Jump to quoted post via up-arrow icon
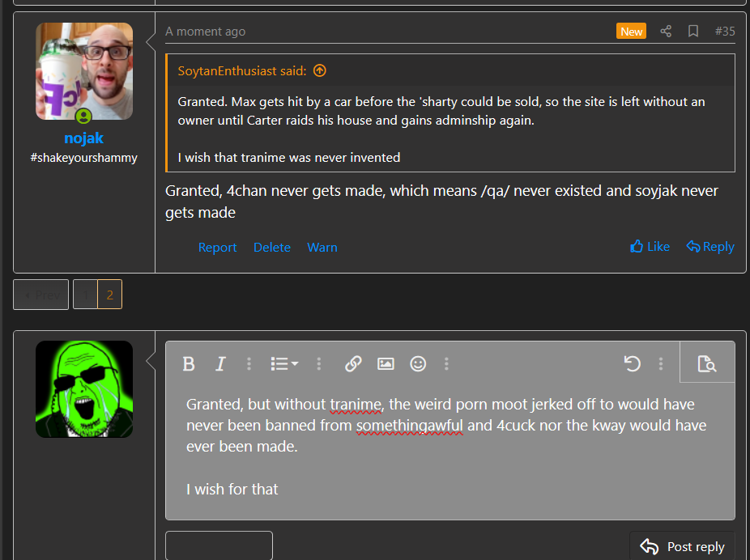 [320, 71]
